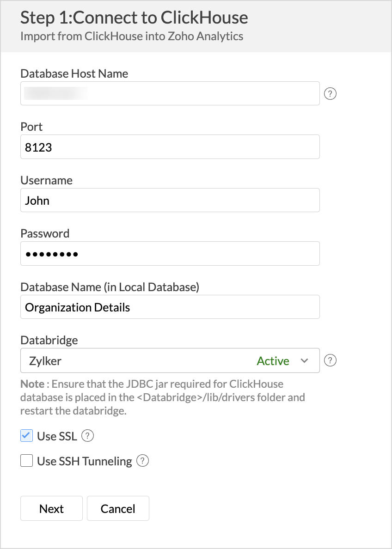
Task: Show help for Use SSH Tunneling
Action: pyautogui.click(x=143, y=461)
